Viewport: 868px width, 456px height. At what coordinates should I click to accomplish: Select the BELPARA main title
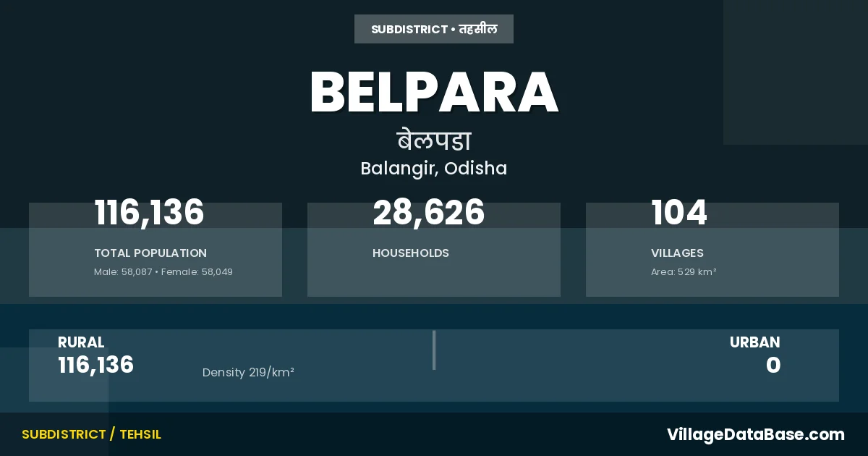[434, 93]
